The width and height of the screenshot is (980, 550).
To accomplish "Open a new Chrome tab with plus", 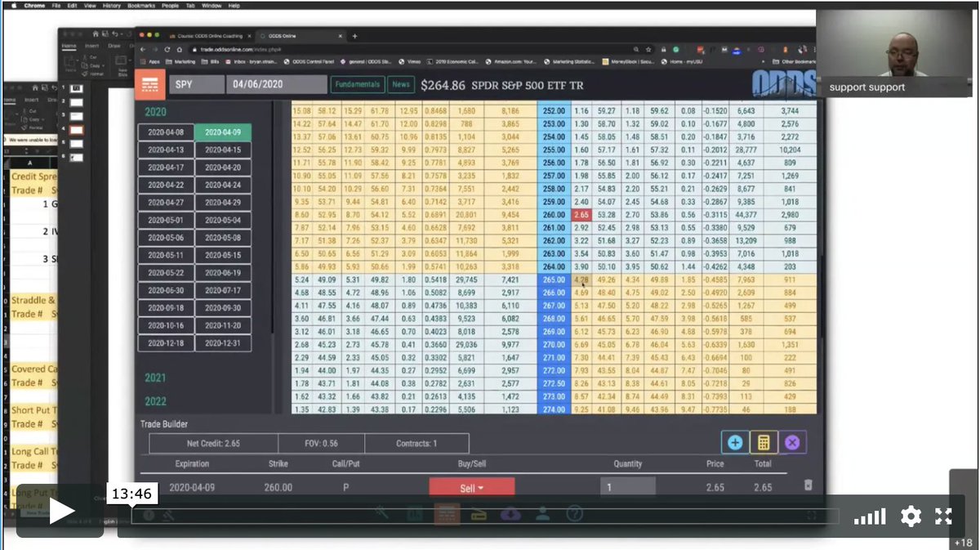I will pyautogui.click(x=354, y=36).
